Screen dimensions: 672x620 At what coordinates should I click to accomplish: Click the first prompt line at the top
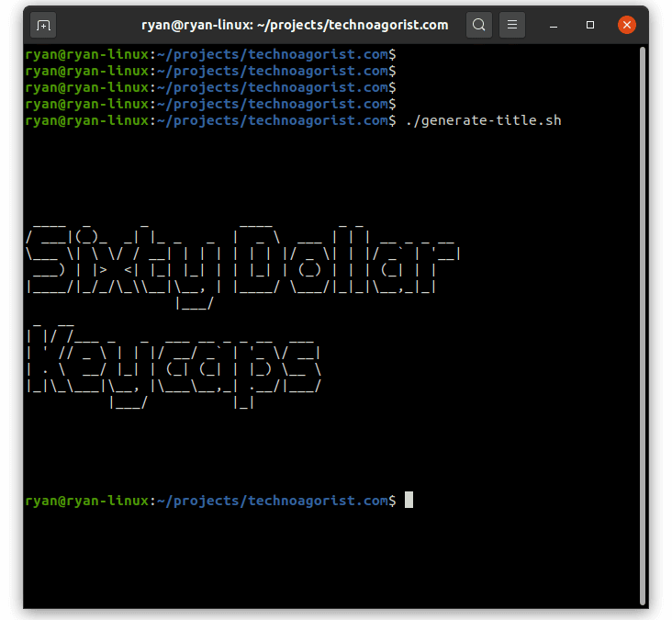[x=211, y=55]
